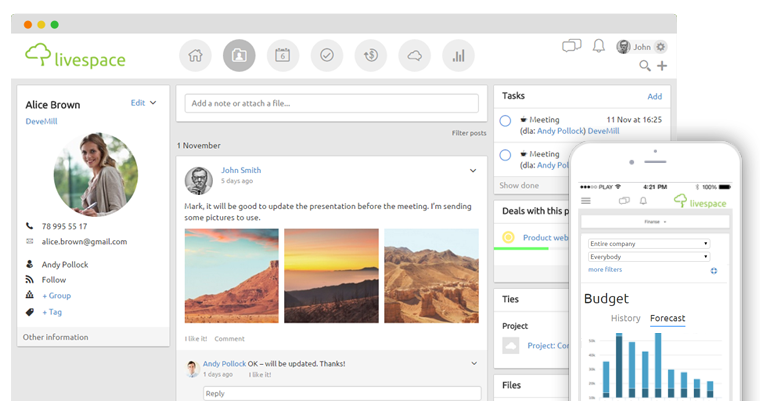This screenshot has height=401, width=760.
Task: Open the Home dashboard icon
Action: pos(195,55)
